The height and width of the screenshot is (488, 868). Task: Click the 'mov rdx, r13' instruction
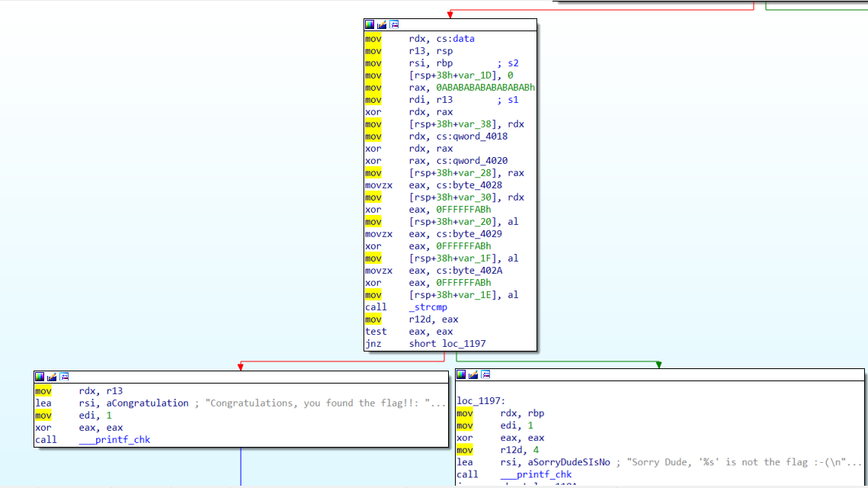click(78, 391)
